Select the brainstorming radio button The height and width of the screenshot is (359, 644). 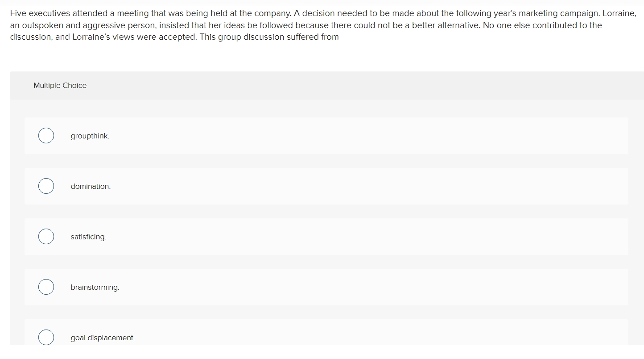point(46,287)
